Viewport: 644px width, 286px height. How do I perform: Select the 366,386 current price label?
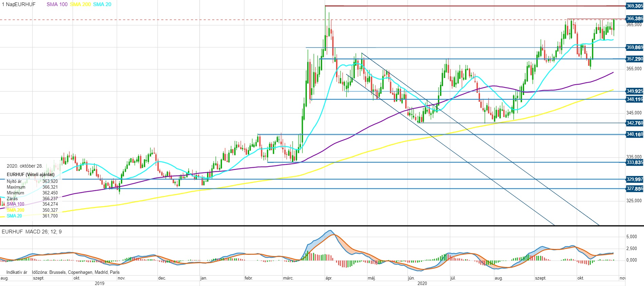click(634, 19)
